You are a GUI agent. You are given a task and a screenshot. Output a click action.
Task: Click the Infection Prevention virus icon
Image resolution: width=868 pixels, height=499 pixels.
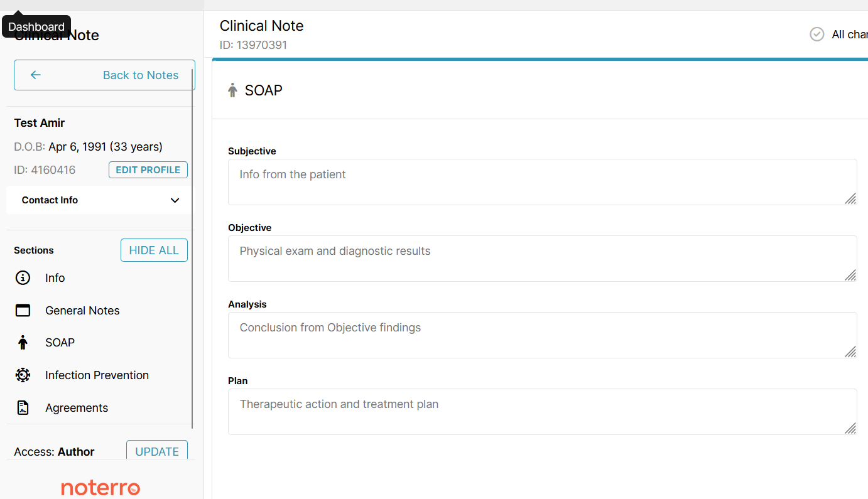[x=23, y=375]
